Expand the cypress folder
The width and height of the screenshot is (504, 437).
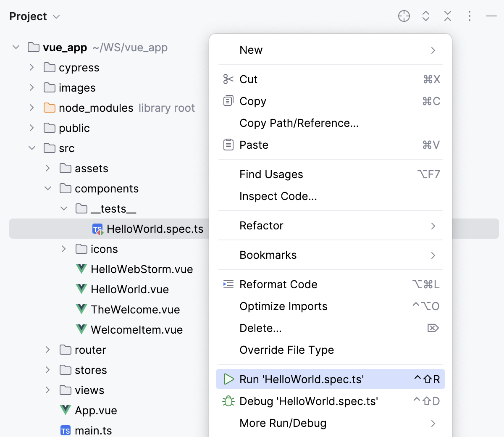[x=31, y=67]
